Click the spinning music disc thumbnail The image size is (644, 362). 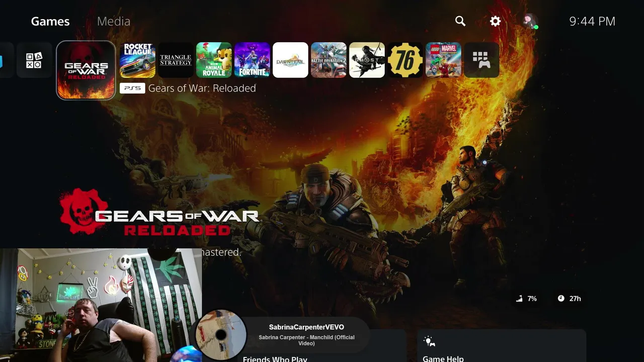click(x=221, y=335)
